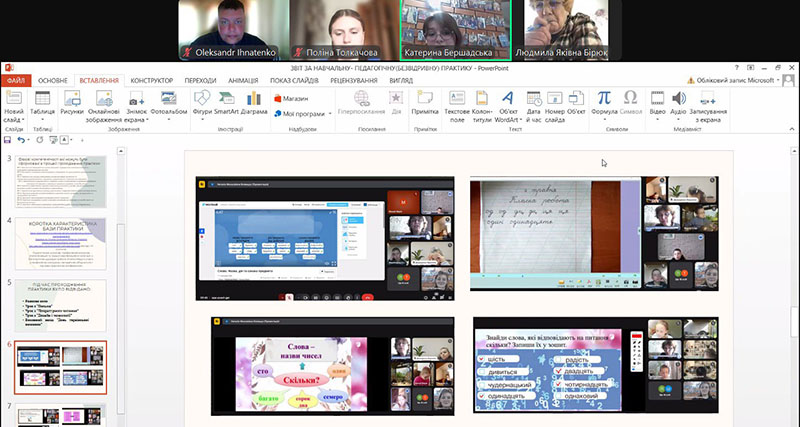This screenshot has width=800, height=427.
Task: Expand the Мої програми dropdown
Action: coord(330,114)
